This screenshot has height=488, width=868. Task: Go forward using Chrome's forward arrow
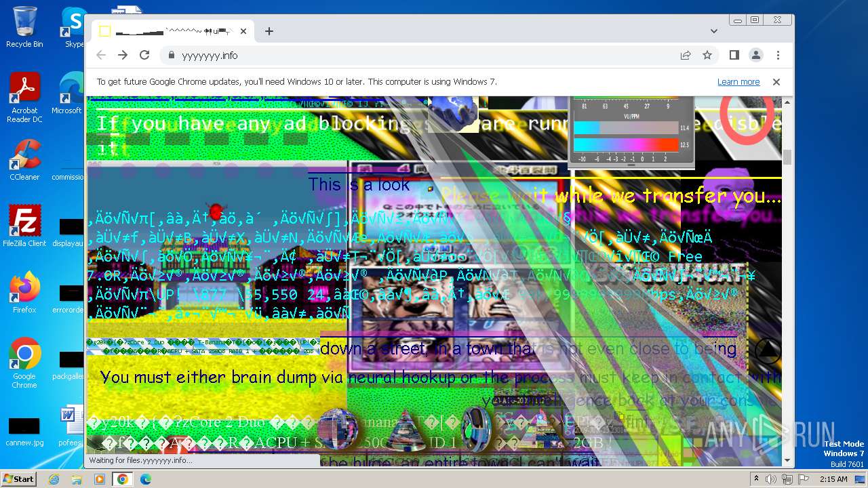123,55
